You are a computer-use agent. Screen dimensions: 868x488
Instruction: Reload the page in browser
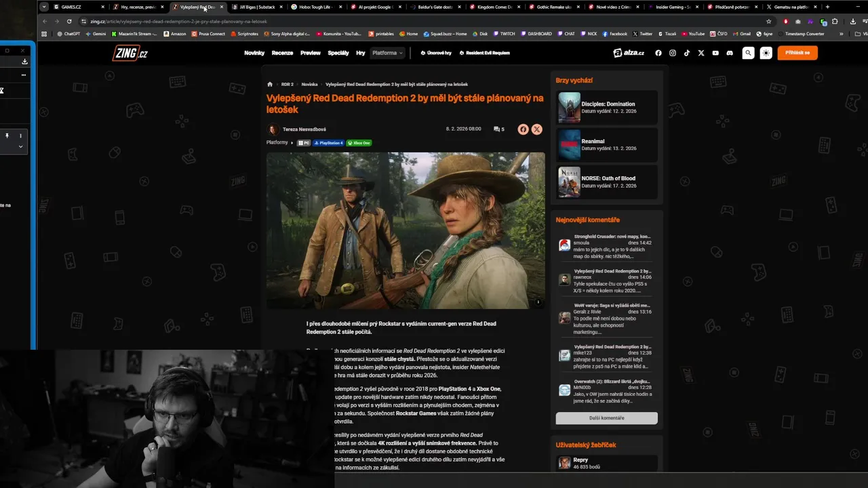point(69,21)
